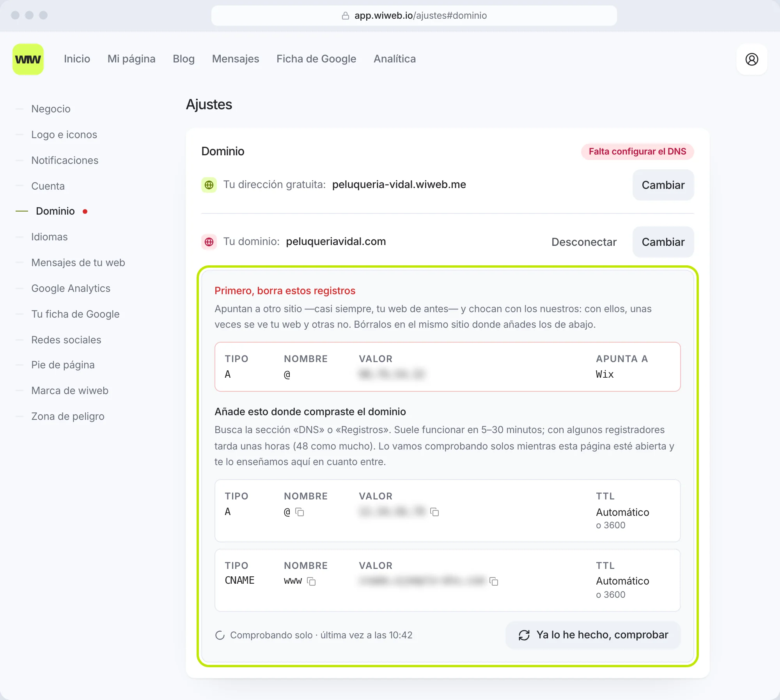The image size is (780, 700).
Task: Click Ya lo he hecho, comprobar button
Action: [x=593, y=635]
